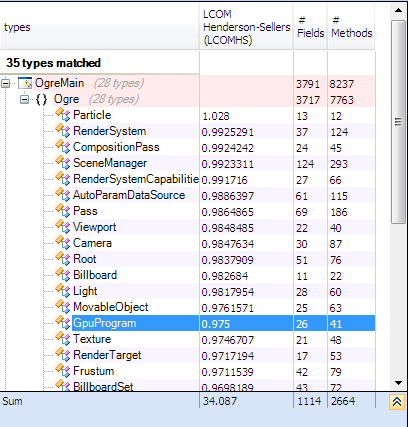Image resolution: width=408 pixels, height=427 pixels.
Task: Click the scrollbar down arrow
Action: (398, 383)
